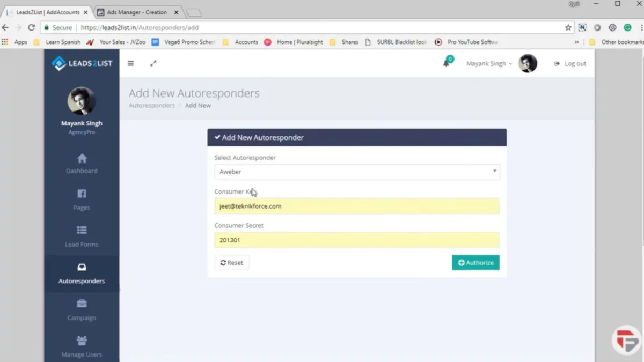The width and height of the screenshot is (644, 362).
Task: Open the Campaign briefcase icon
Action: (82, 304)
